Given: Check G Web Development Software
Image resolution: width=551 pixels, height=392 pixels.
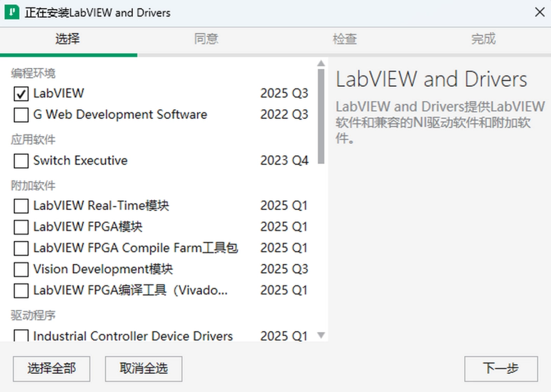Looking at the screenshot, I should pos(20,115).
